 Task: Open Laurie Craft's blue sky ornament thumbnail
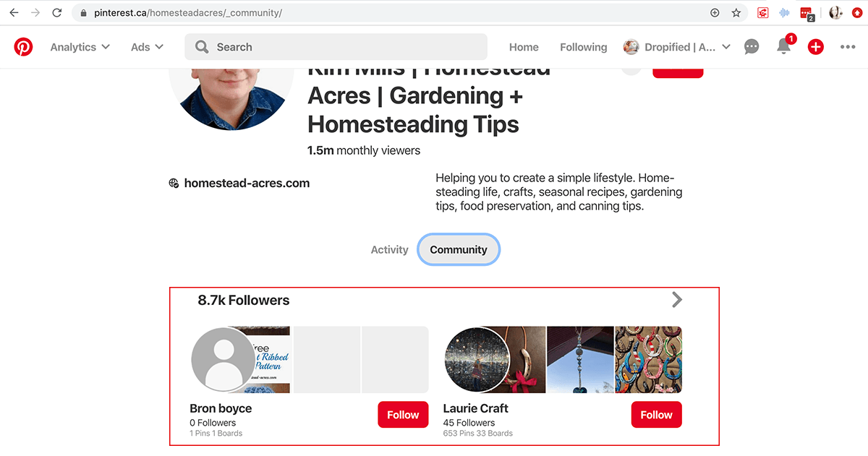point(581,360)
